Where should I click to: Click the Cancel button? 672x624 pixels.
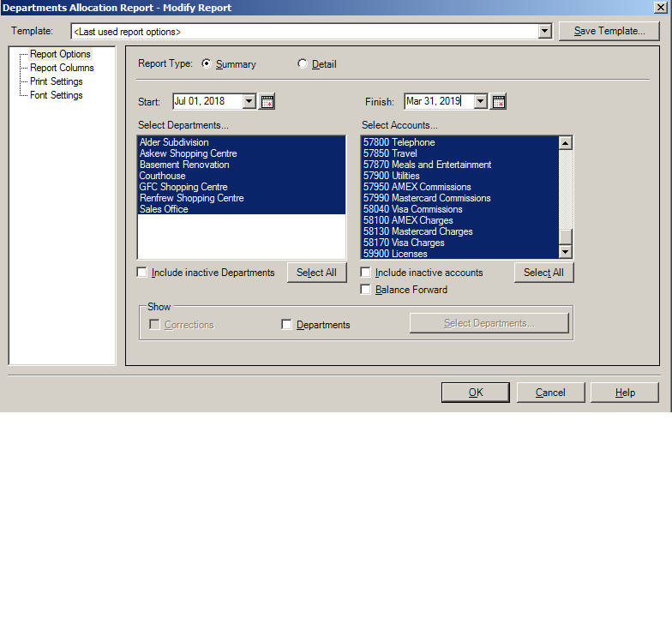tap(550, 393)
